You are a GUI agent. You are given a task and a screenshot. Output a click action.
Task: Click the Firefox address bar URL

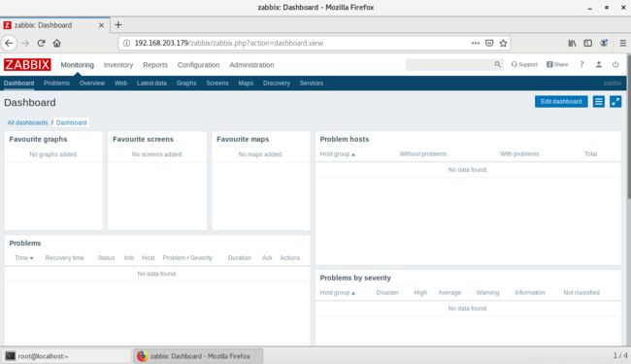pos(228,43)
